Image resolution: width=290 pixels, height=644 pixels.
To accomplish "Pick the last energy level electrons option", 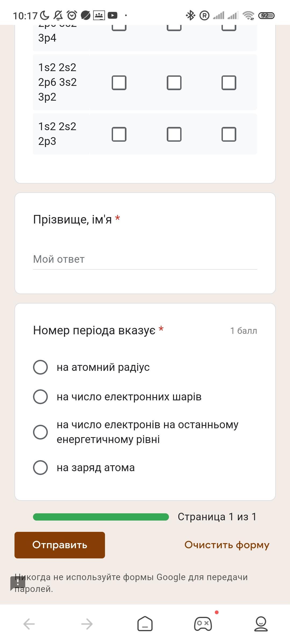I will (40, 432).
